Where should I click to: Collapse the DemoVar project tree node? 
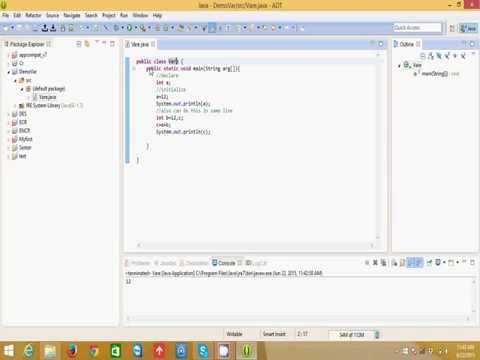tap(9, 72)
